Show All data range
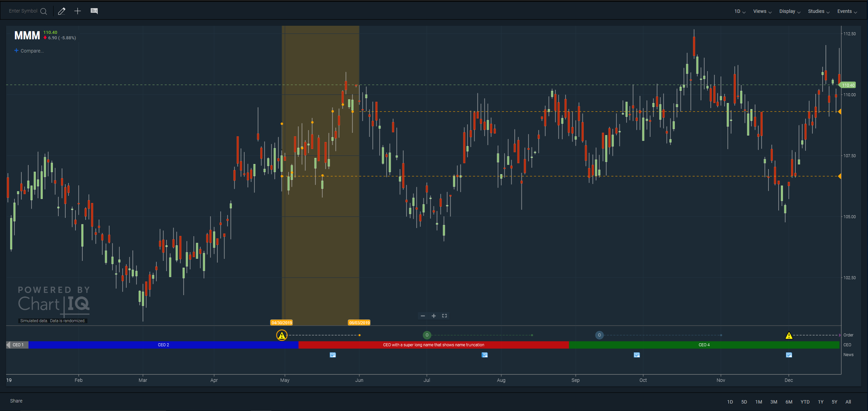This screenshot has width=868, height=411. click(848, 402)
